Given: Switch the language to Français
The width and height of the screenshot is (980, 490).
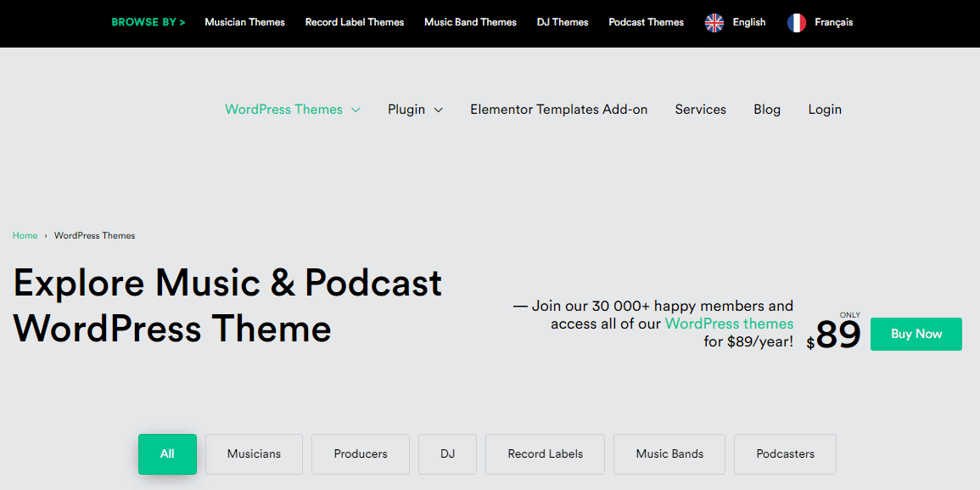Looking at the screenshot, I should [834, 23].
